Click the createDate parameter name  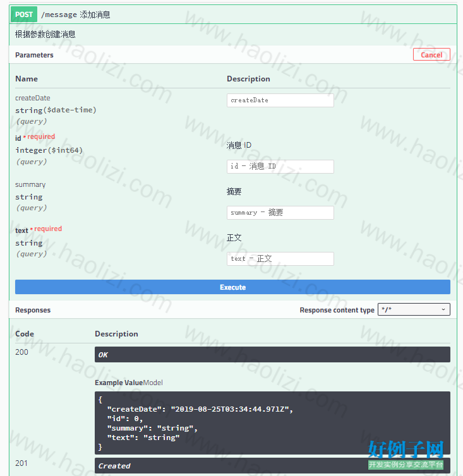coord(33,98)
